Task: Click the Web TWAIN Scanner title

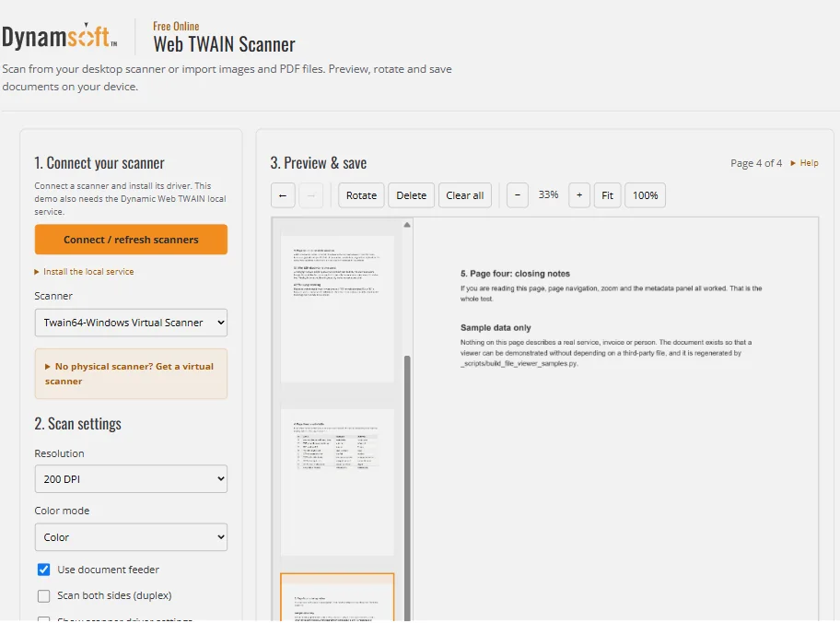Action: pyautogui.click(x=224, y=44)
